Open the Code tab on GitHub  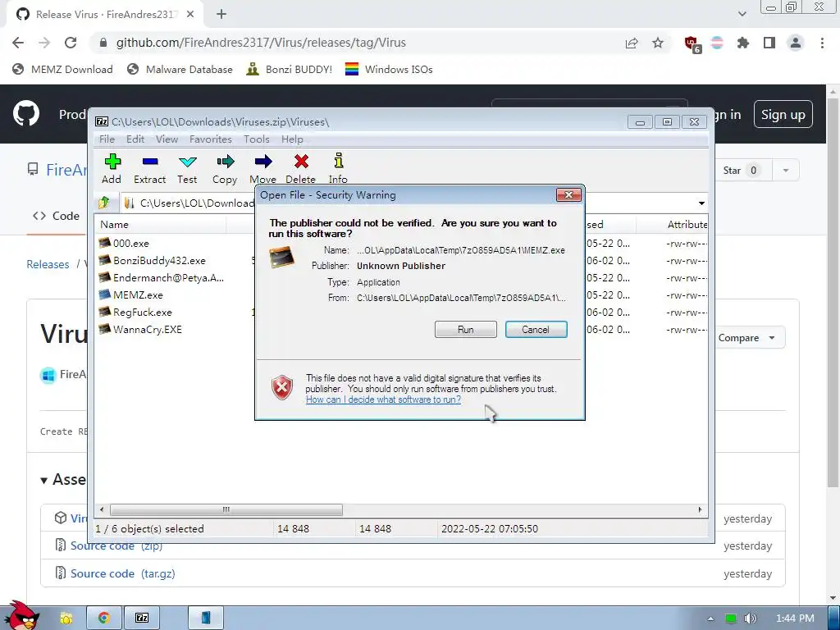(x=57, y=216)
